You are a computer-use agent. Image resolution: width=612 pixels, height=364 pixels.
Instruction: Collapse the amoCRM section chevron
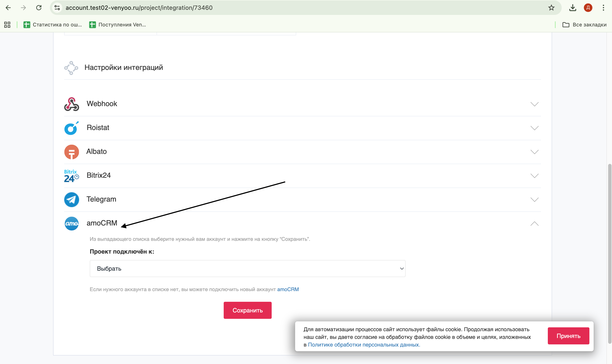[534, 224]
